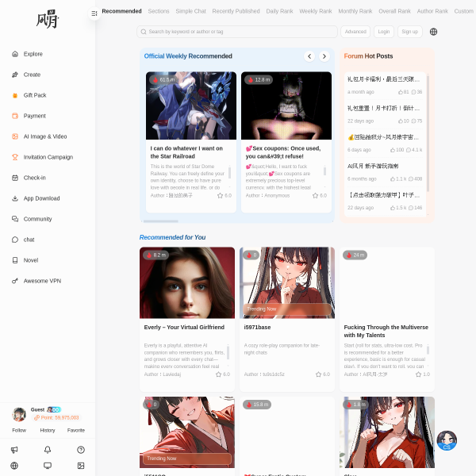Open the forum post dated 'a month ago'
This screenshot has height=476, width=476.
[385, 86]
